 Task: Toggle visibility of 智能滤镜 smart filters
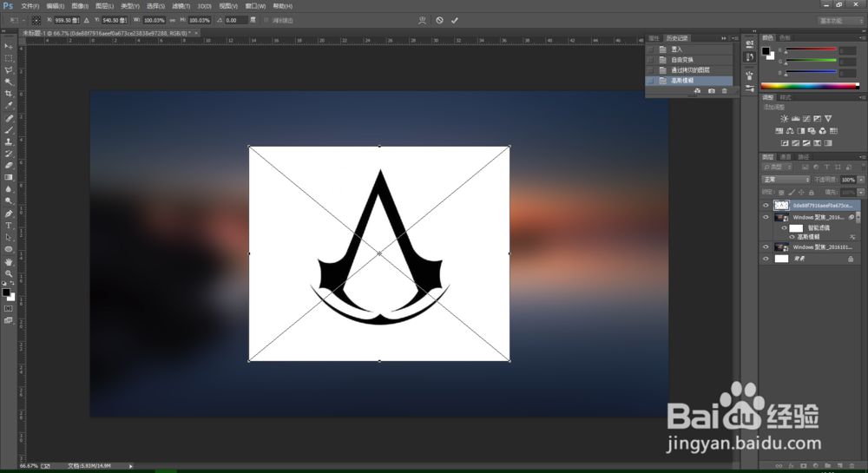click(785, 228)
